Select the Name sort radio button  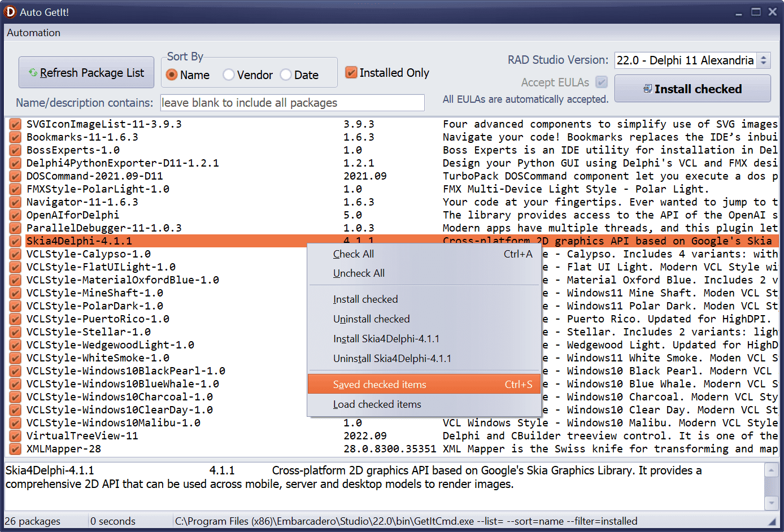click(172, 75)
